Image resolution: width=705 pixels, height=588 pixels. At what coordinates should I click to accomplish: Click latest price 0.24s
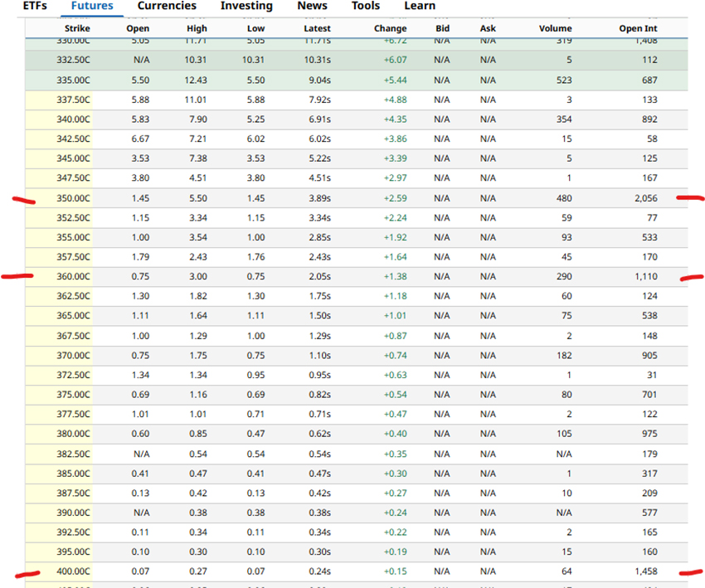pos(319,571)
